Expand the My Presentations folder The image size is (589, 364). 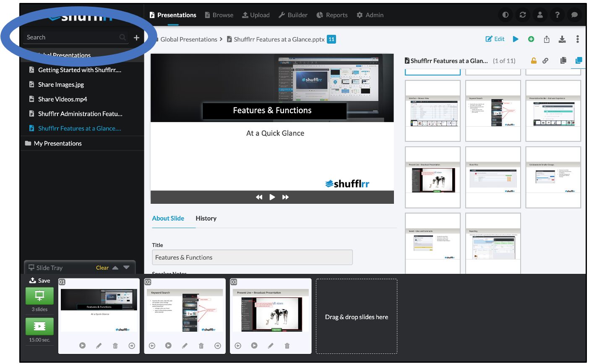click(58, 143)
